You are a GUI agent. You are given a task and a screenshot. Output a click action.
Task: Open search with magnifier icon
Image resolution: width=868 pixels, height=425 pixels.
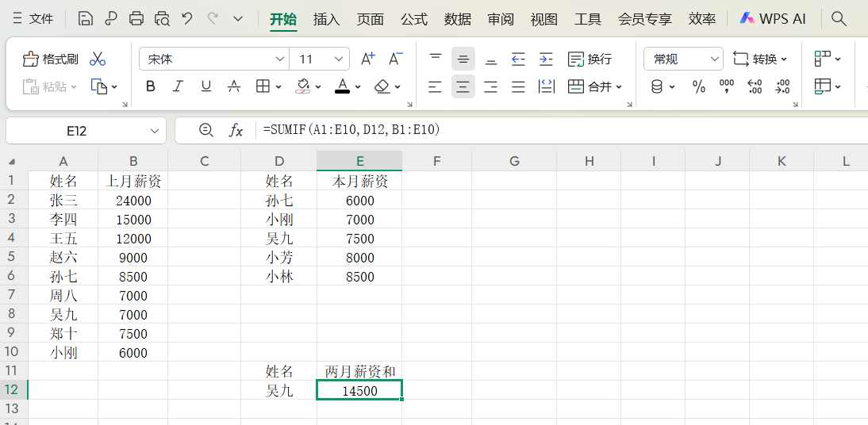839,19
